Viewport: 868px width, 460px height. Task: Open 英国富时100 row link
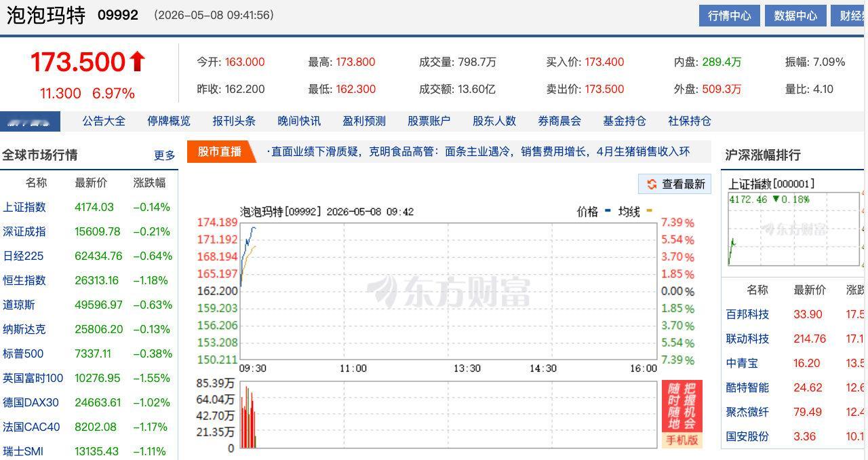pyautogui.click(x=33, y=378)
